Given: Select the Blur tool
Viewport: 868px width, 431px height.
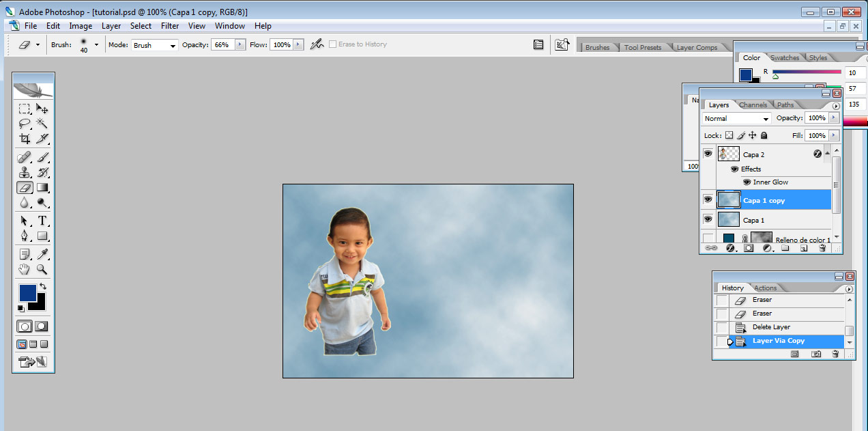Looking at the screenshot, I should click(25, 202).
